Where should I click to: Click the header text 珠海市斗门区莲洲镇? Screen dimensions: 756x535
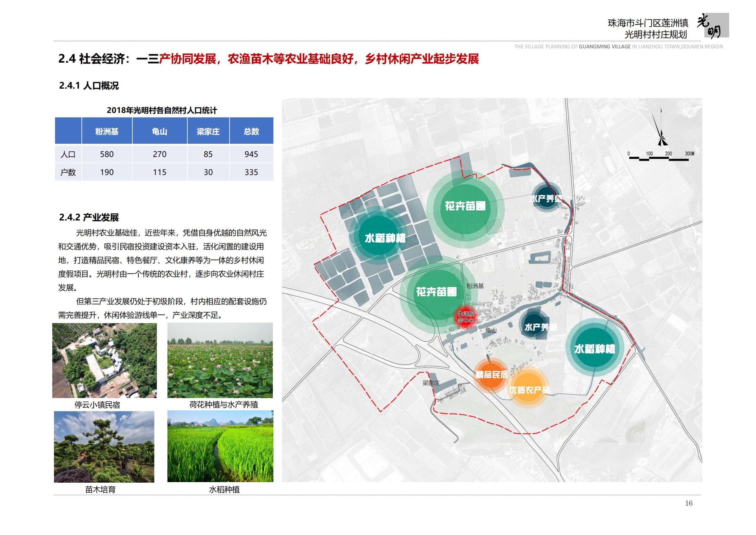(648, 23)
